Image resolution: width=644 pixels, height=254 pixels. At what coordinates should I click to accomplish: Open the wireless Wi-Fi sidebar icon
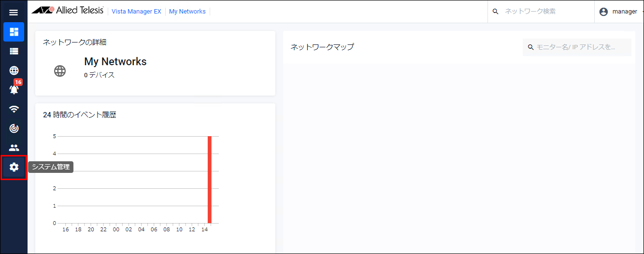tap(14, 109)
